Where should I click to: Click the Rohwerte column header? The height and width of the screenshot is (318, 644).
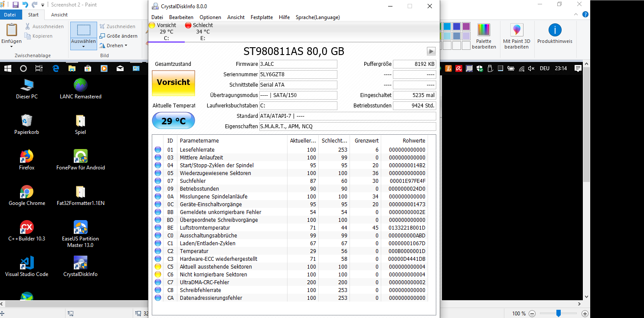(x=404, y=141)
